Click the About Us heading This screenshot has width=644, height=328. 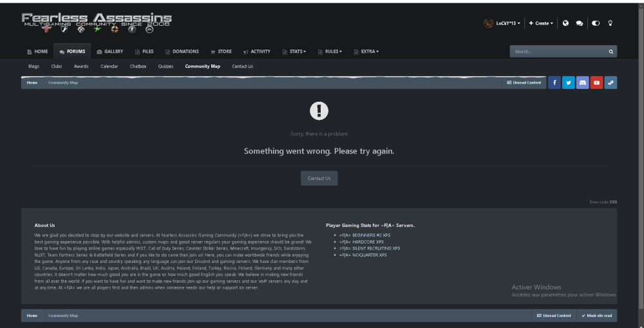[x=45, y=226]
